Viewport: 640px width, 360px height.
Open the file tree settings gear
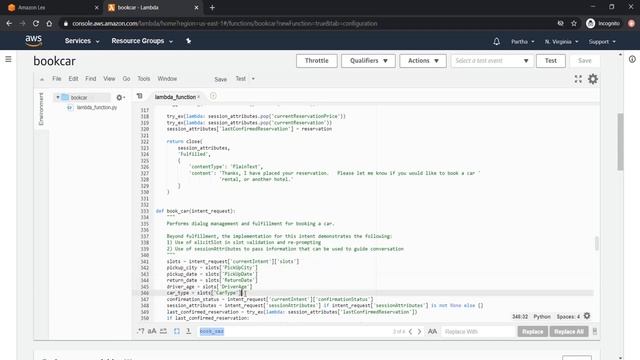point(119,98)
